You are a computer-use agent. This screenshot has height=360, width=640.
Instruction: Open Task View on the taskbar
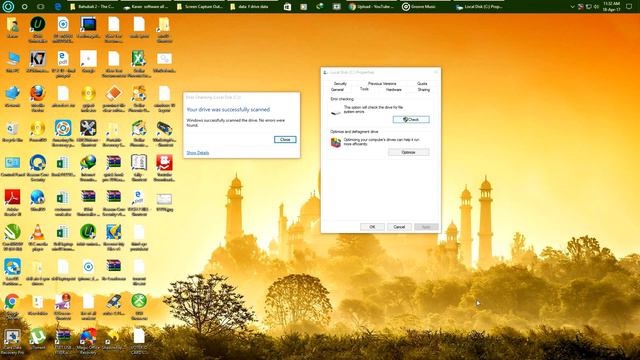(x=41, y=7)
